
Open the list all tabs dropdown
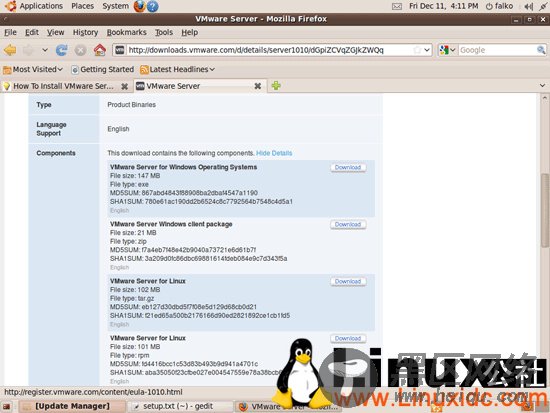[542, 86]
